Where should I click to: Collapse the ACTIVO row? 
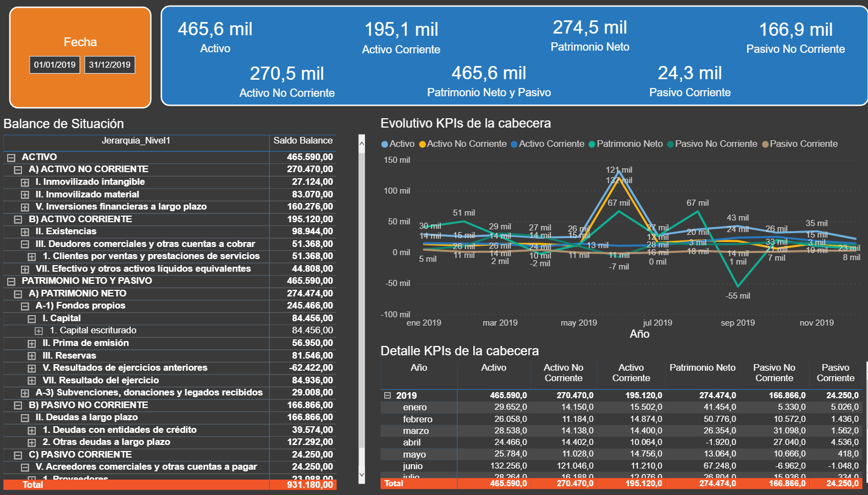pyautogui.click(x=11, y=157)
